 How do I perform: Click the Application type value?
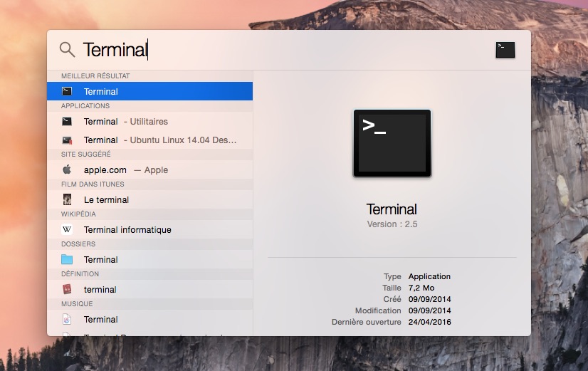pos(429,276)
